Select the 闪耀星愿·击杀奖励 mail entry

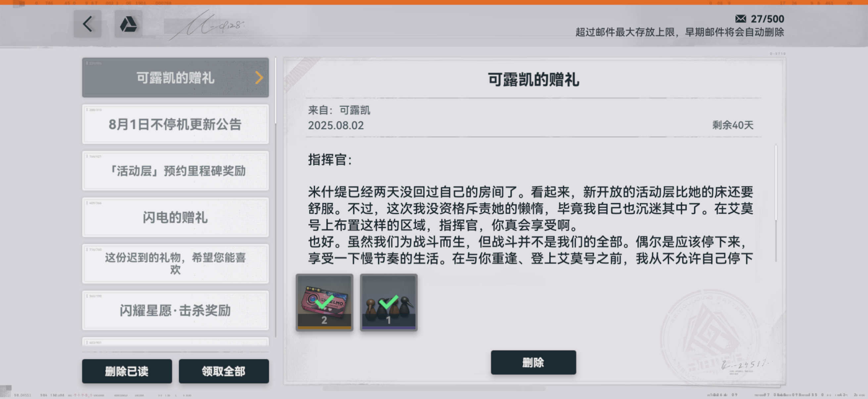tap(175, 310)
